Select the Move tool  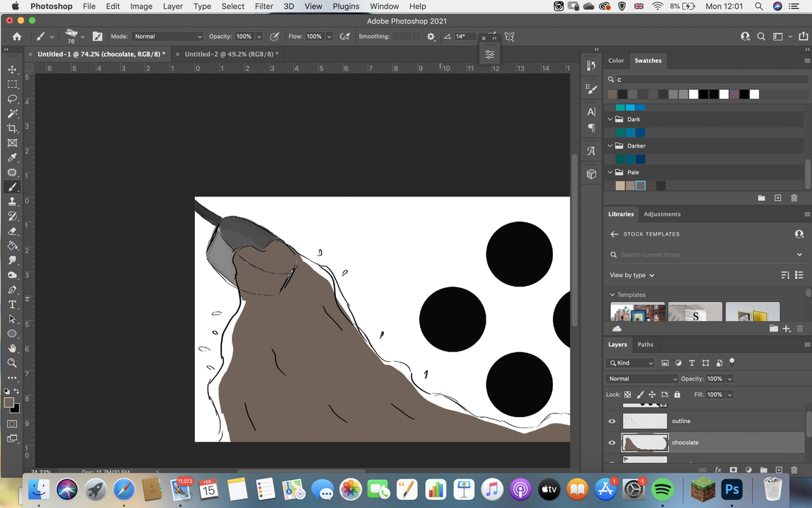(x=13, y=69)
